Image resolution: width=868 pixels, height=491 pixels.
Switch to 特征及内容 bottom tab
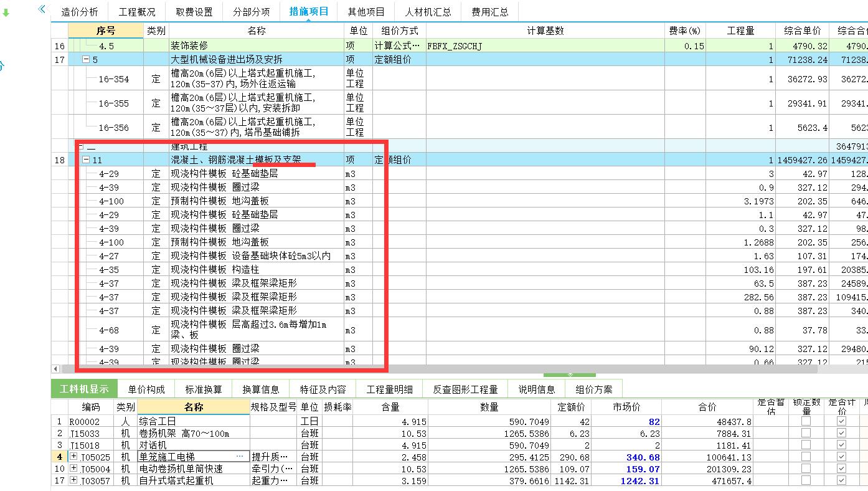pyautogui.click(x=323, y=389)
